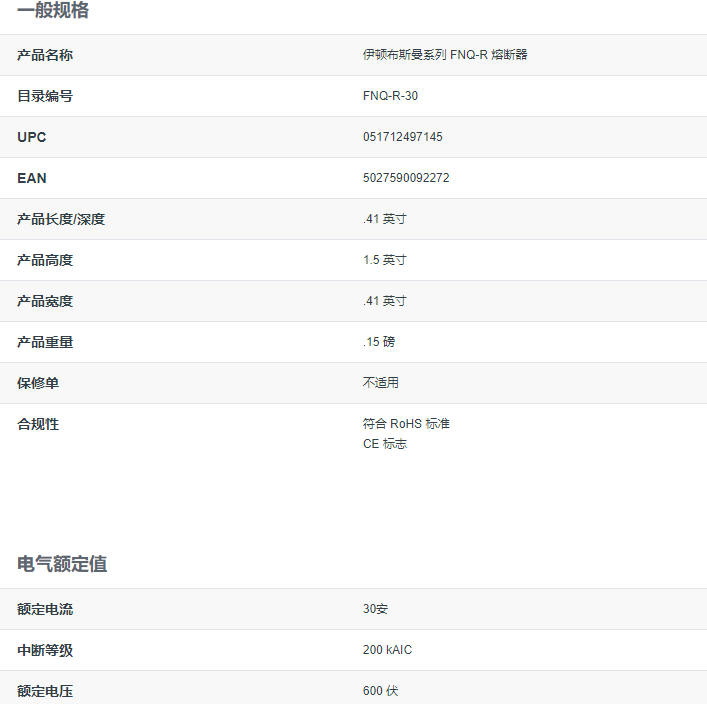Click the 额定电压 label
The image size is (707, 704).
(45, 692)
